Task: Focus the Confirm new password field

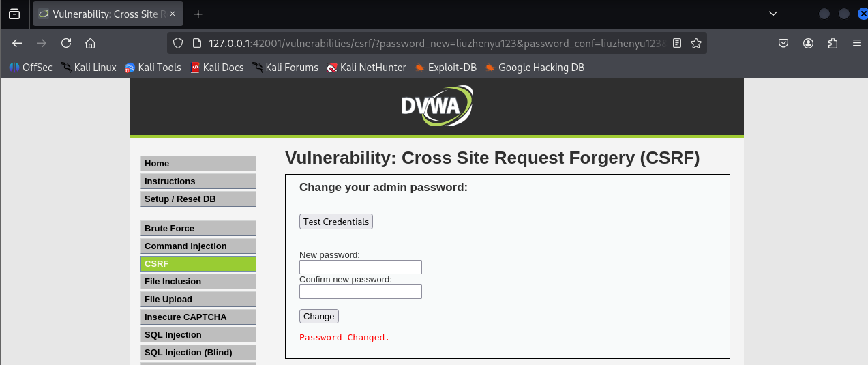Action: [361, 292]
